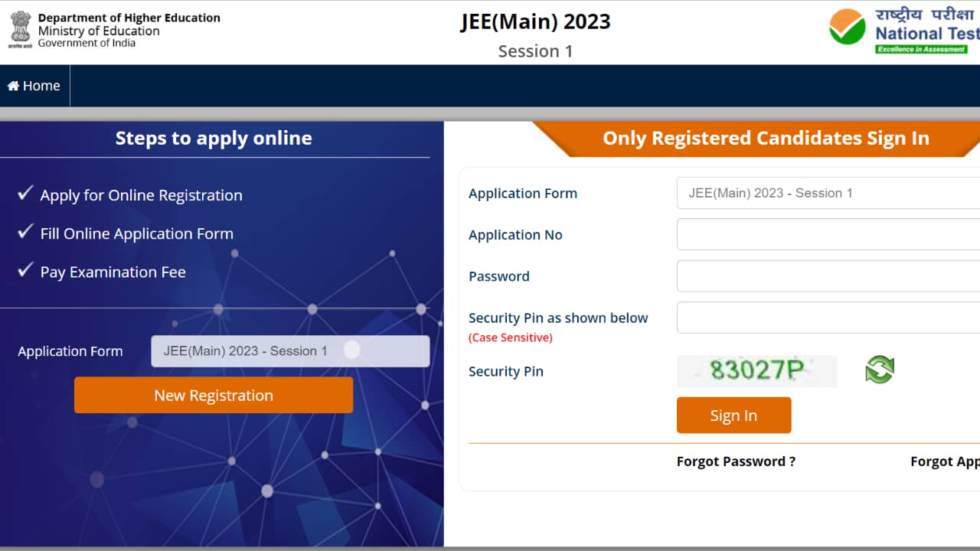Open the Forgot Application number link

coord(945,461)
